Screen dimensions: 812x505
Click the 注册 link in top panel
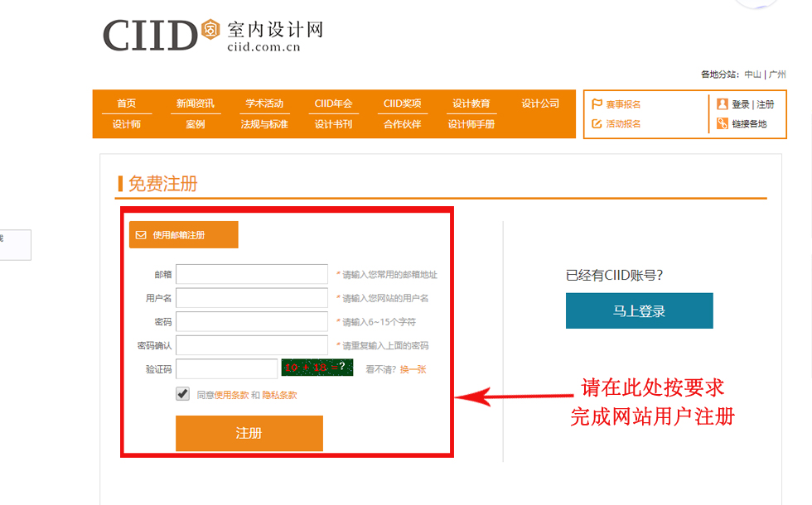[x=766, y=104]
